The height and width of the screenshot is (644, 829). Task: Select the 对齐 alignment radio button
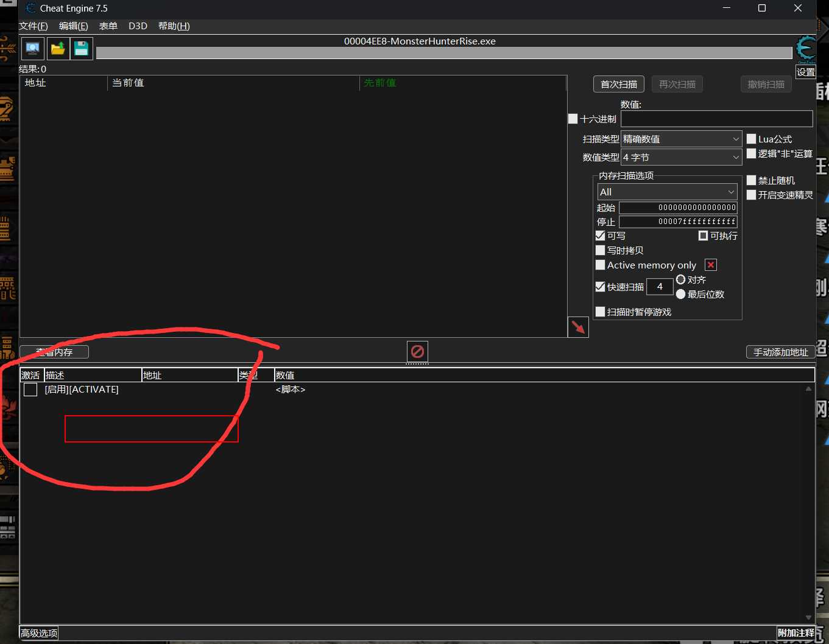pos(680,279)
